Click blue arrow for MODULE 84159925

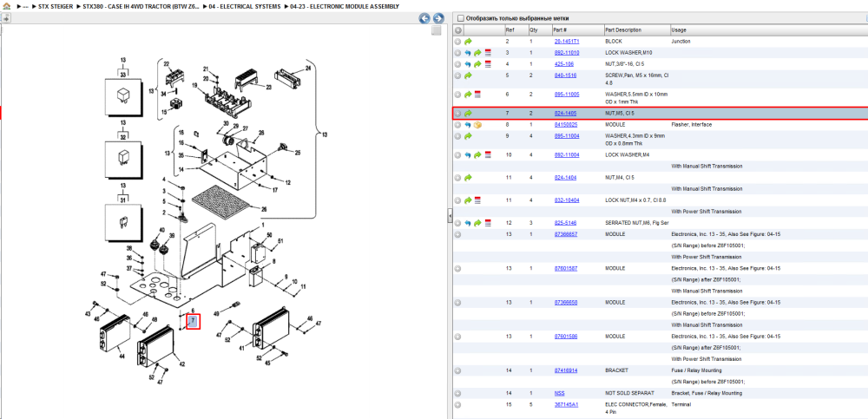click(468, 125)
